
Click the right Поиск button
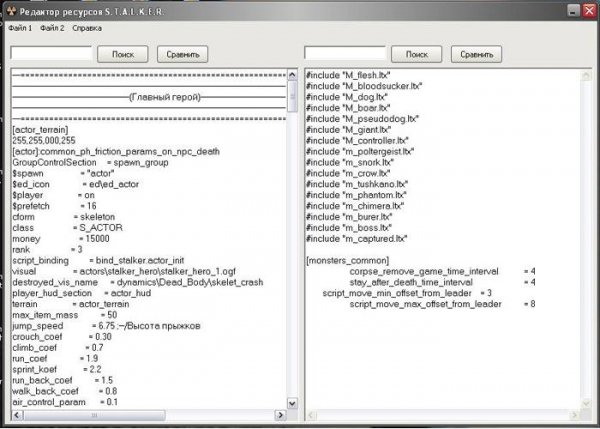click(x=416, y=54)
